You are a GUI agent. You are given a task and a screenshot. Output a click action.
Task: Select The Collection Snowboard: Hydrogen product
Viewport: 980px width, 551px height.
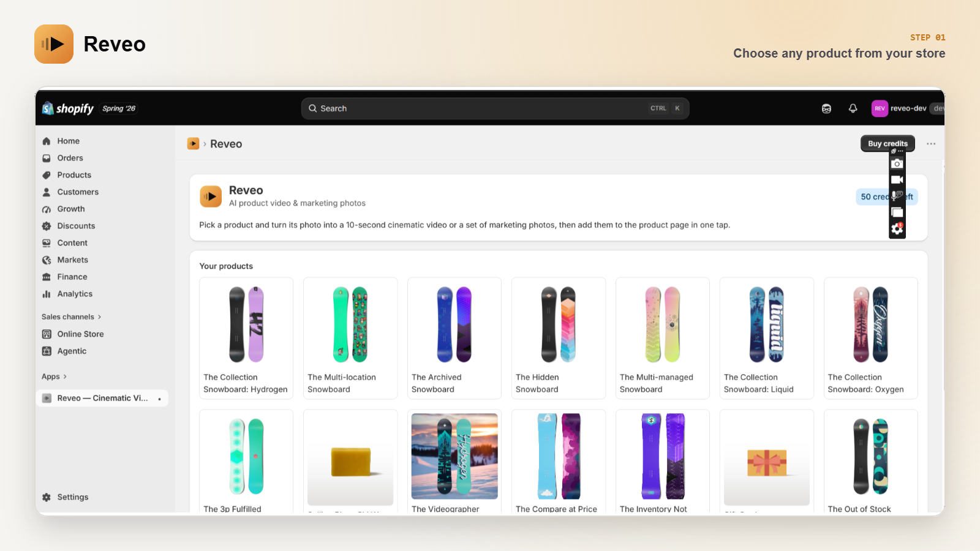pyautogui.click(x=246, y=338)
